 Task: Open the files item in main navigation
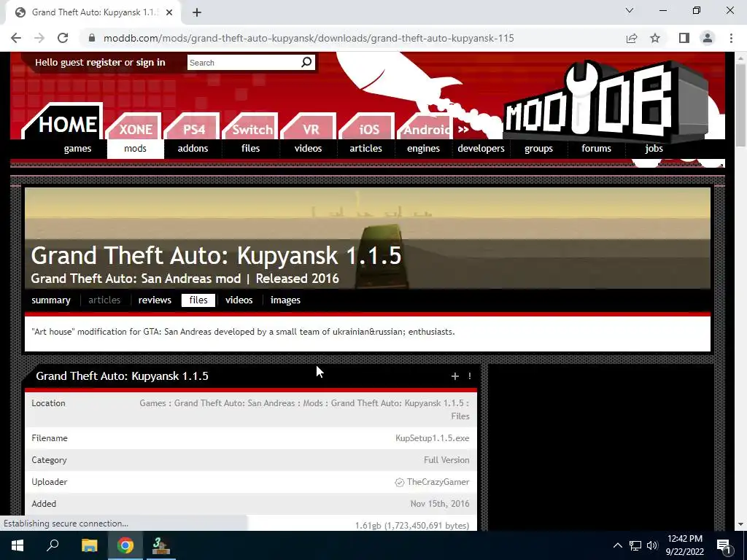pyautogui.click(x=251, y=149)
